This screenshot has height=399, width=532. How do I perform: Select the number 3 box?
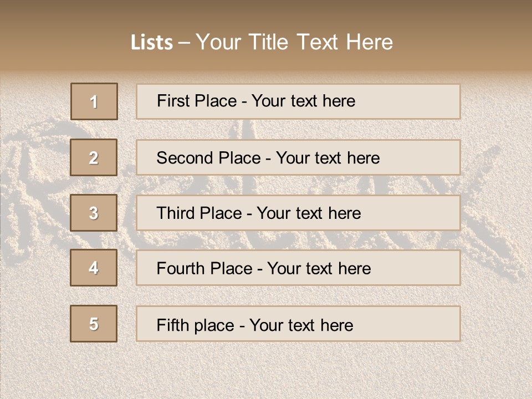pos(94,213)
